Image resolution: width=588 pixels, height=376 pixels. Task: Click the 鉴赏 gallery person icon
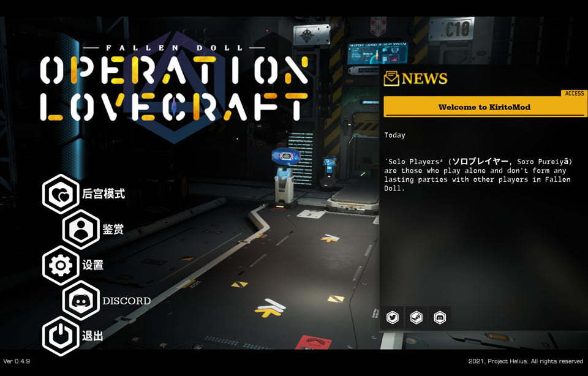pyautogui.click(x=81, y=230)
